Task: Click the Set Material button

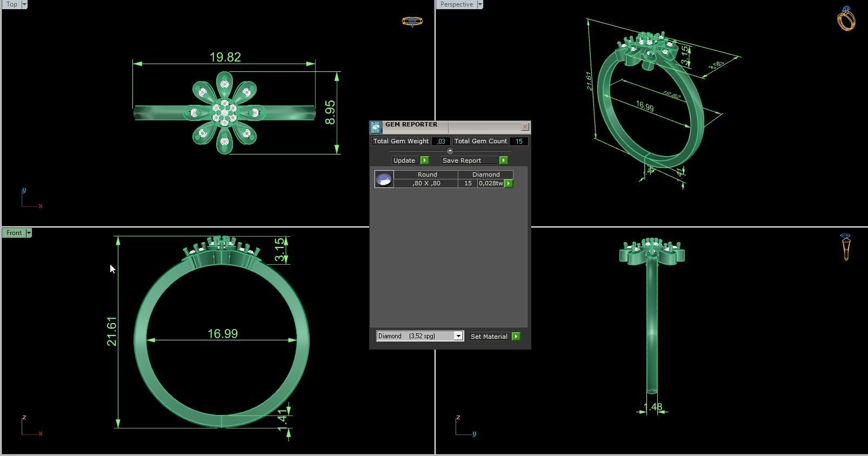Action: point(489,337)
